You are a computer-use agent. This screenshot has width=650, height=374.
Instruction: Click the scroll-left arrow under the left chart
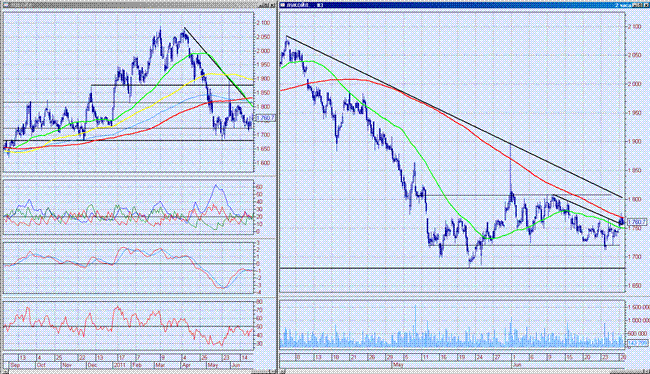pyautogui.click(x=5, y=371)
